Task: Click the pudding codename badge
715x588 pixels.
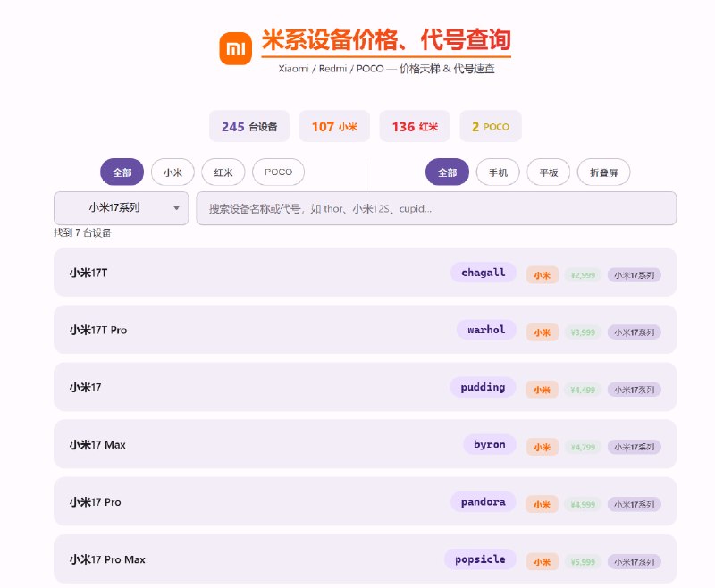Action: pos(483,388)
